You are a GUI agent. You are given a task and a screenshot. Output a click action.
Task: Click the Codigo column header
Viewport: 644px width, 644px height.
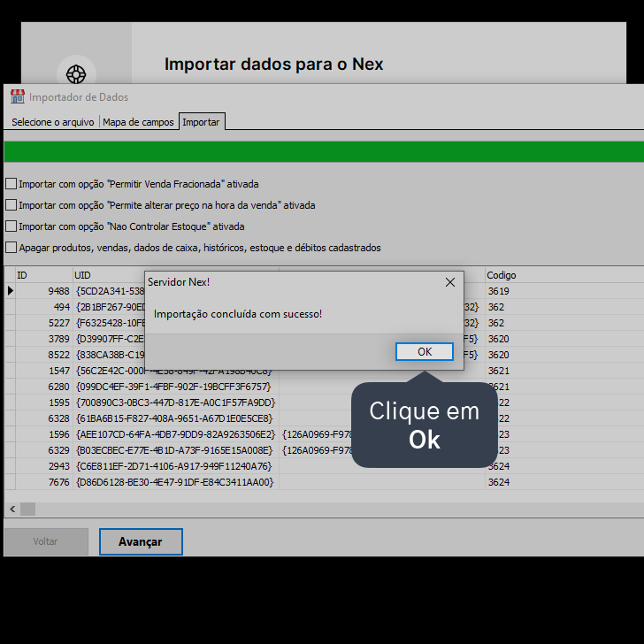point(564,275)
